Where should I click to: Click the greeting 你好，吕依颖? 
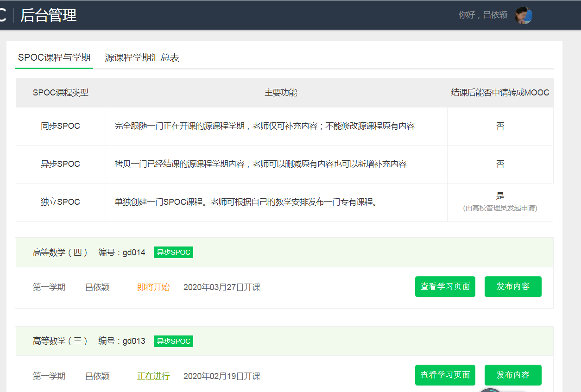pos(483,15)
